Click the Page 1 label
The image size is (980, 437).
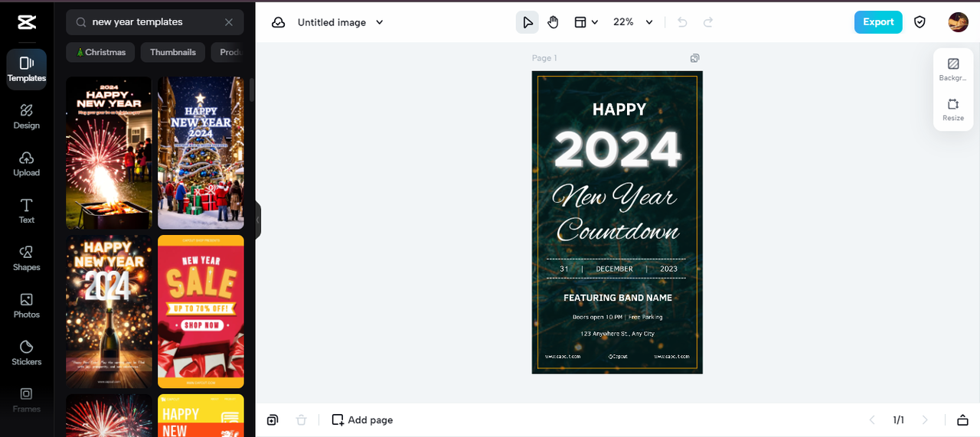(x=544, y=58)
